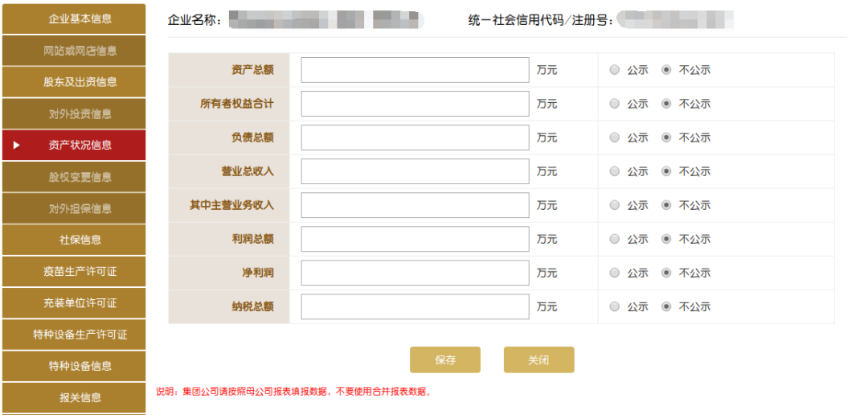Click the 关闭 button
The width and height of the screenshot is (868, 415).
[x=538, y=360]
